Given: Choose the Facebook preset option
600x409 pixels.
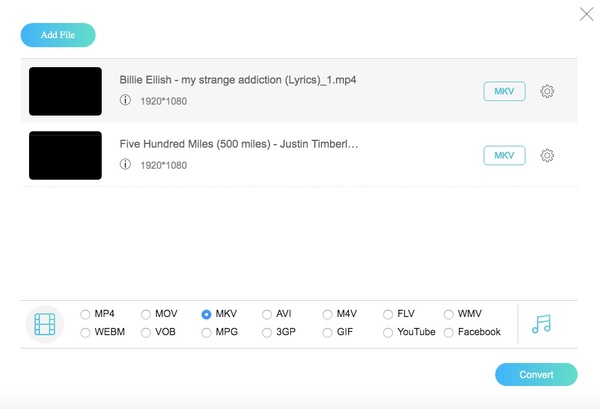Looking at the screenshot, I should click(449, 332).
